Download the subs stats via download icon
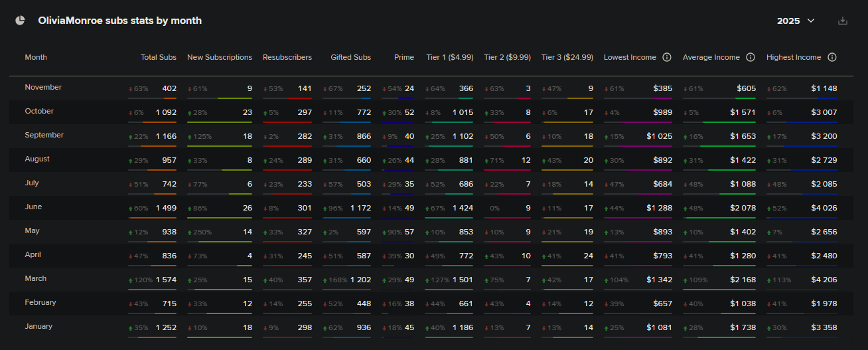Image resolution: width=868 pixels, height=350 pixels. coord(843,21)
